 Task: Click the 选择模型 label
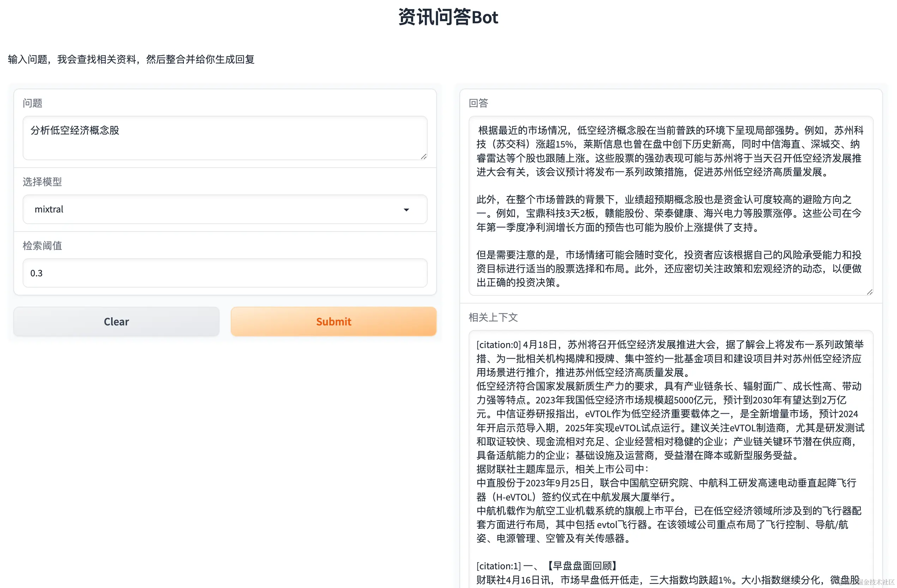42,182
